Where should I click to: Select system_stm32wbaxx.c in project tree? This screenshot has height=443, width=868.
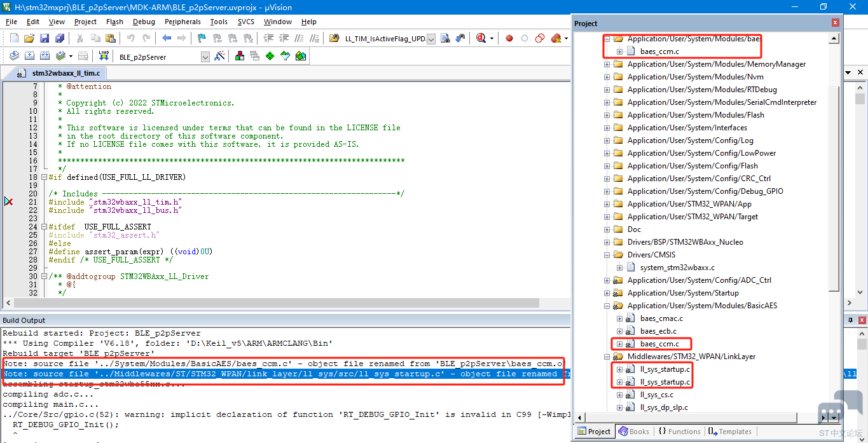pos(677,268)
